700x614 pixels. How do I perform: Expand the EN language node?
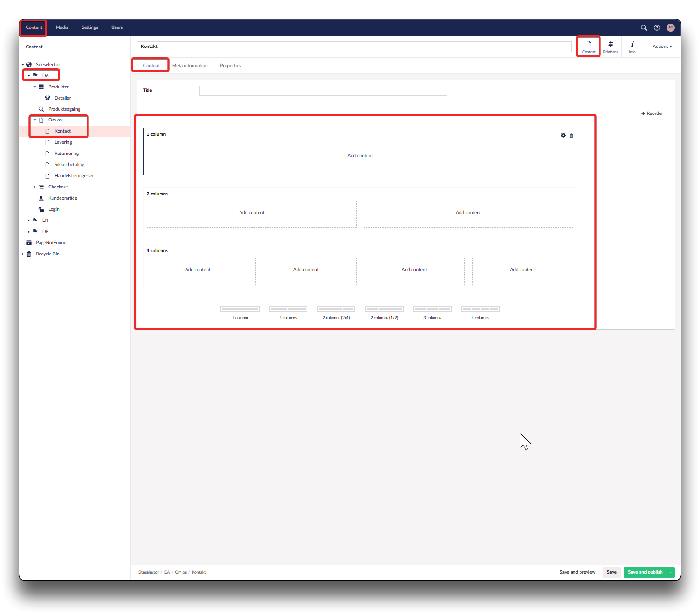28,220
